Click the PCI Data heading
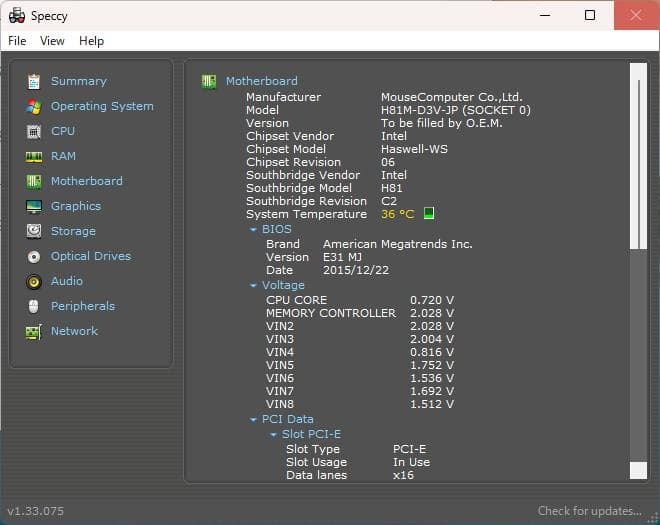660x525 pixels. 287,419
